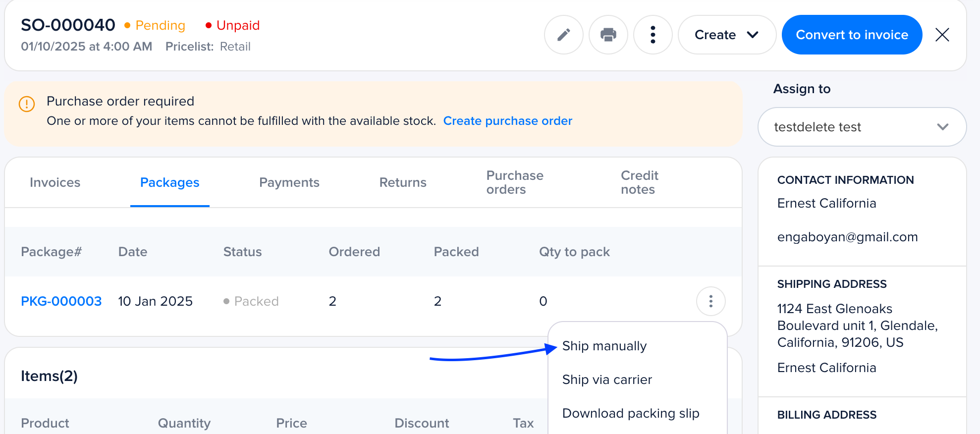Select the Packages tab
The image size is (980, 434).
coord(170,182)
